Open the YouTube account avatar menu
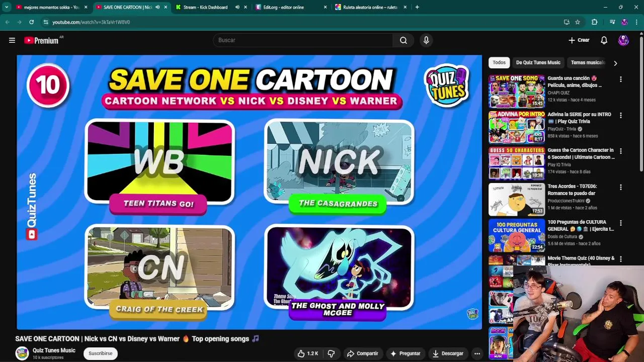This screenshot has width=644, height=362. pos(623,40)
